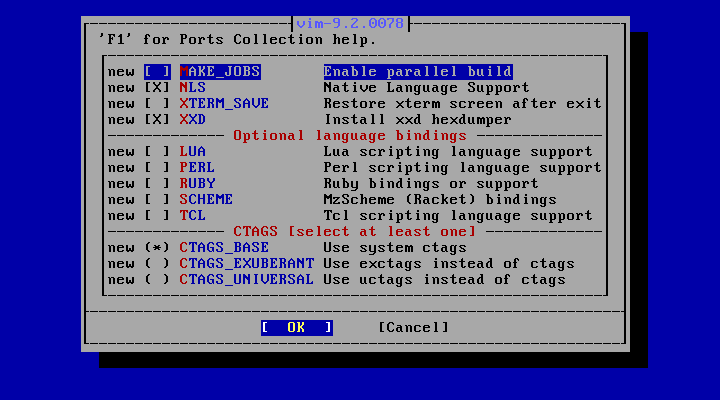Click the CTAGS_EXUBERANT option name
Viewport: 720px width, 400px height.
247,264
